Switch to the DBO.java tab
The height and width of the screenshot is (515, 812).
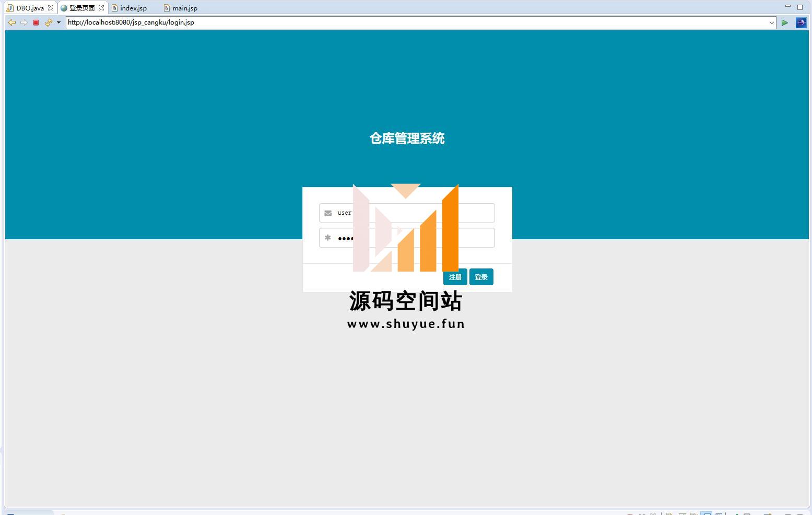tap(30, 8)
